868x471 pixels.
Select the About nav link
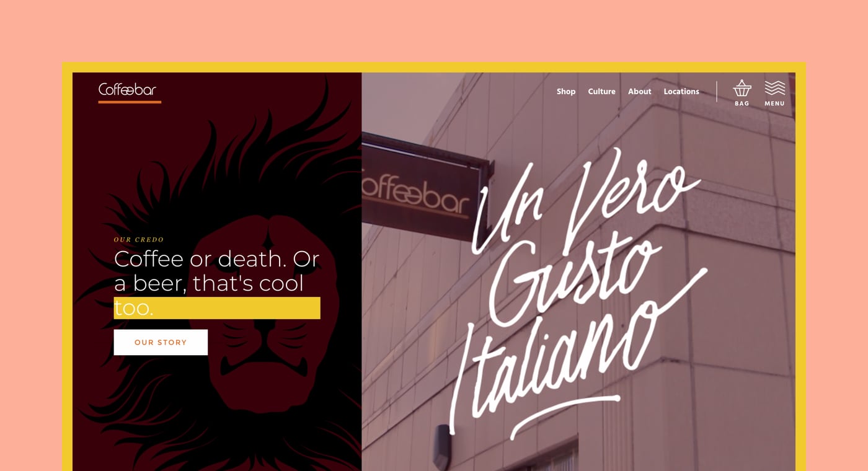639,92
